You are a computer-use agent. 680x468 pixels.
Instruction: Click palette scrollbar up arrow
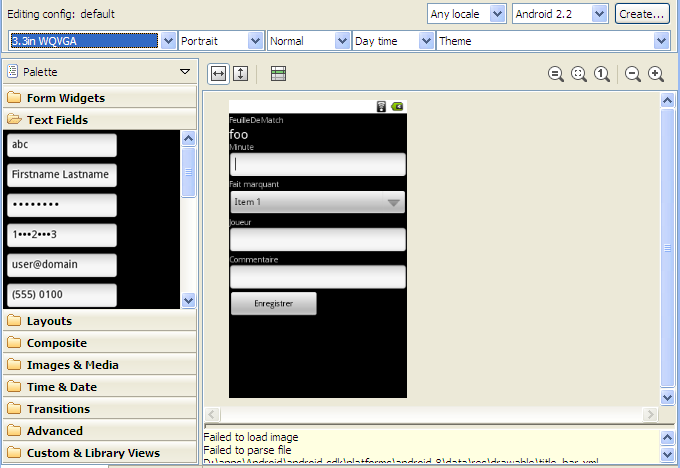188,138
